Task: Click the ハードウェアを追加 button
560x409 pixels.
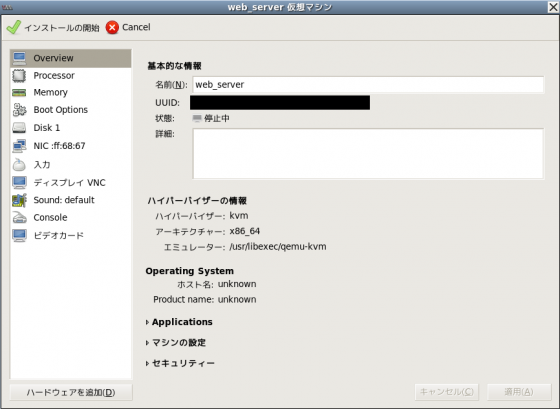Action: click(x=71, y=392)
